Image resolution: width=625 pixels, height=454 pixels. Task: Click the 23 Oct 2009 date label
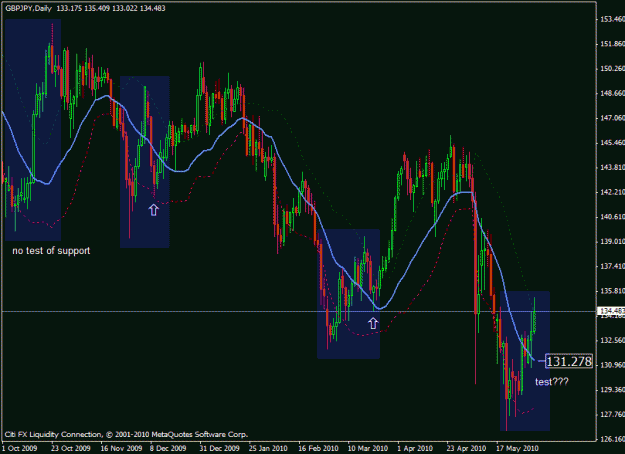click(x=71, y=448)
